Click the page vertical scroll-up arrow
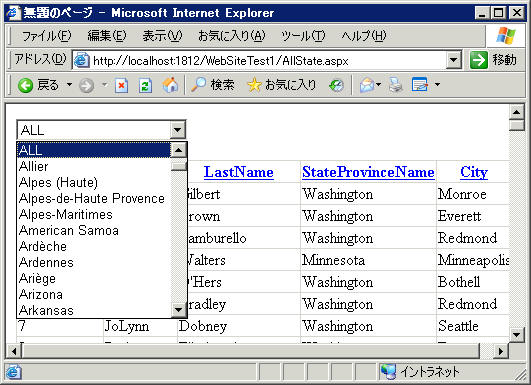The image size is (531, 385). pos(516,112)
